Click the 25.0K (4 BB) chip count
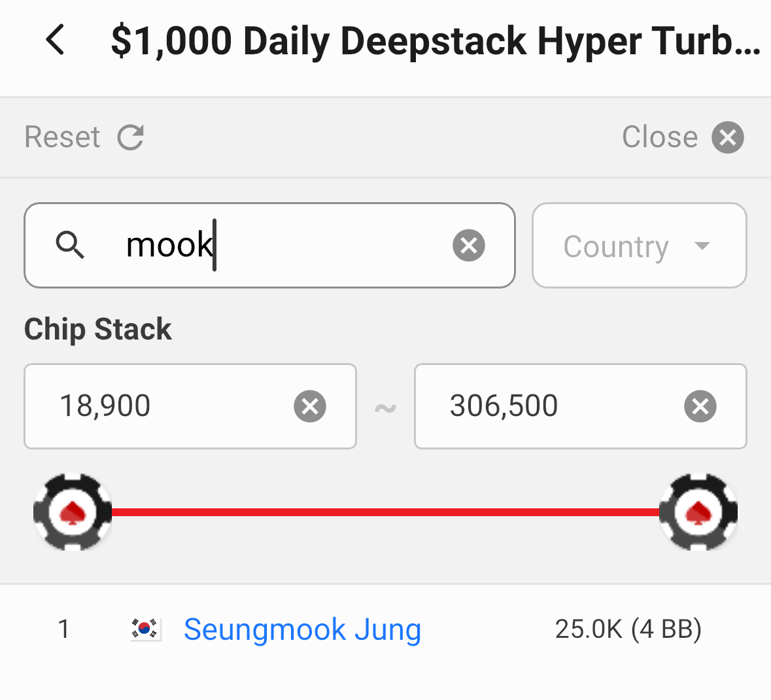The width and height of the screenshot is (771, 700). (x=628, y=629)
